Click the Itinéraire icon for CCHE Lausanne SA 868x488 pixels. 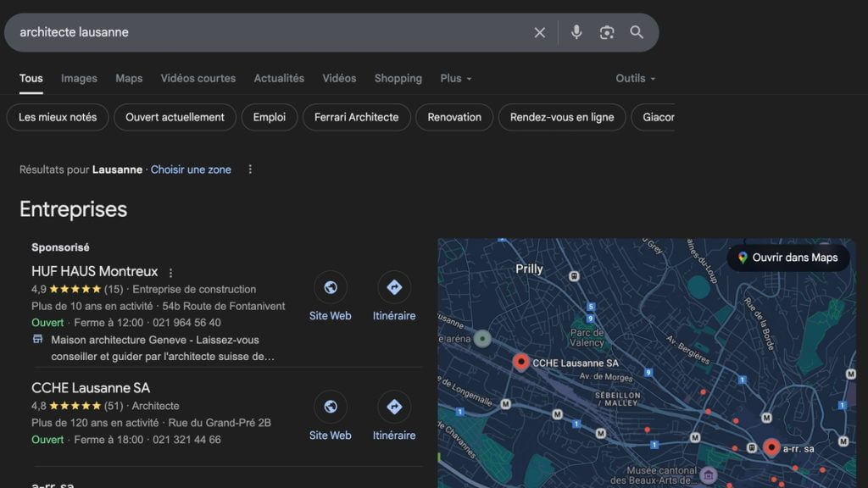click(x=394, y=407)
